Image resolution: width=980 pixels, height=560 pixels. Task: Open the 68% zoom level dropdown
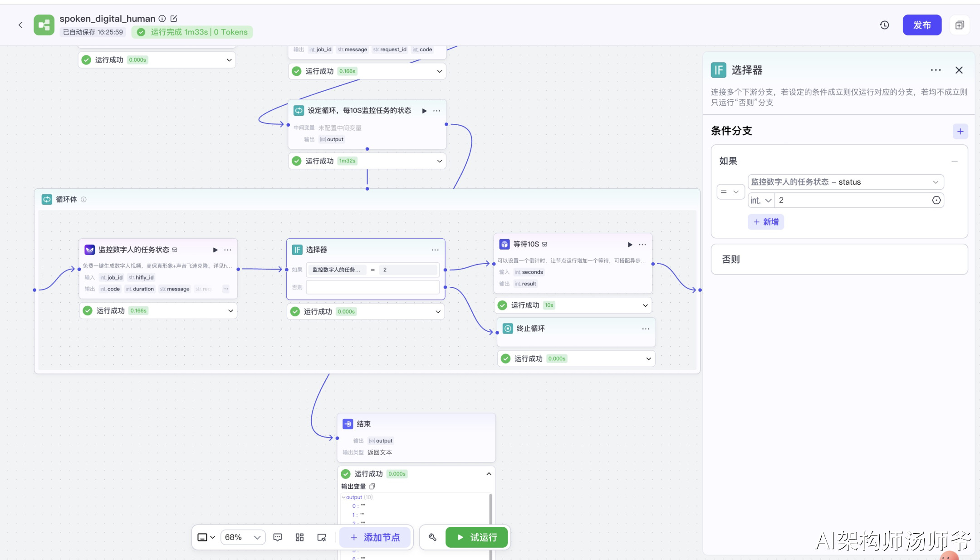point(243,537)
